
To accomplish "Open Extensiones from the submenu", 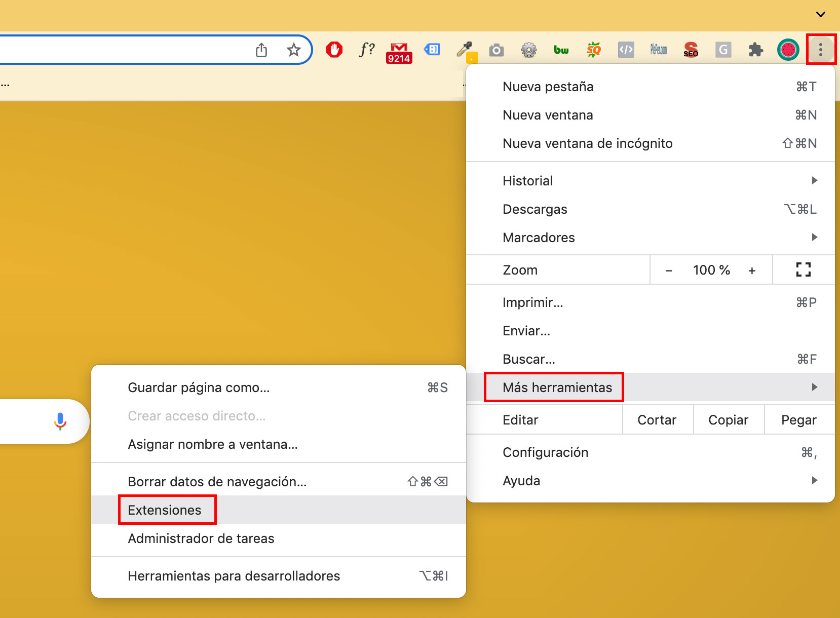I will point(279,510).
